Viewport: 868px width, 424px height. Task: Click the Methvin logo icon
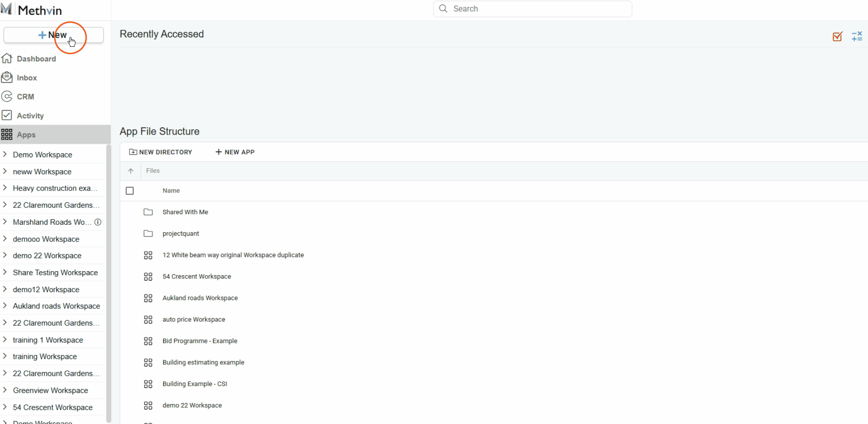point(7,9)
